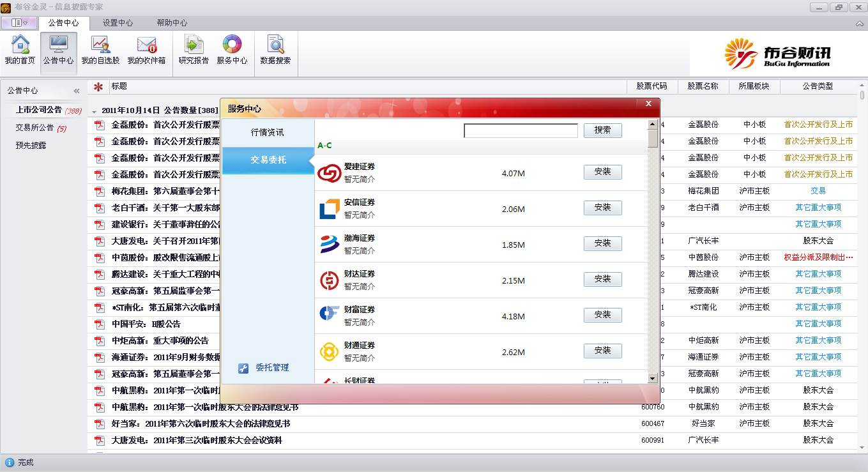Select 公告中心 toolbar icon

pyautogui.click(x=58, y=45)
